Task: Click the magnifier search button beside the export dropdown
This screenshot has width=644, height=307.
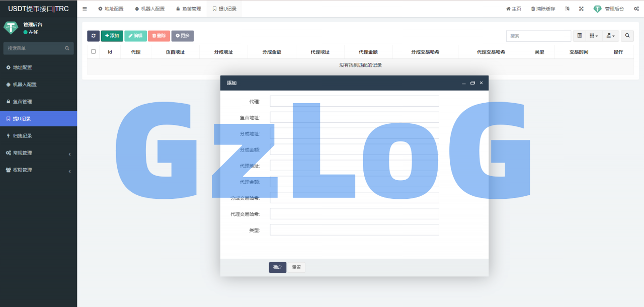Action: pos(627,36)
